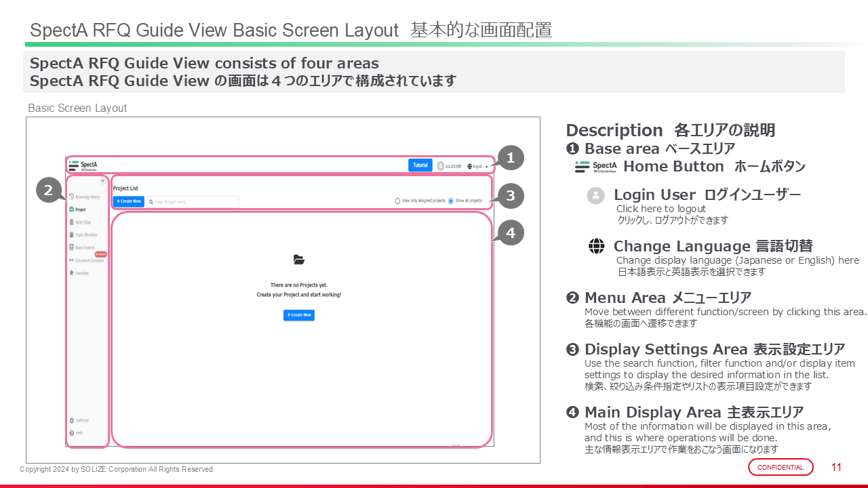Click the Favorites star icon
This screenshot has height=488, width=868.
71,273
